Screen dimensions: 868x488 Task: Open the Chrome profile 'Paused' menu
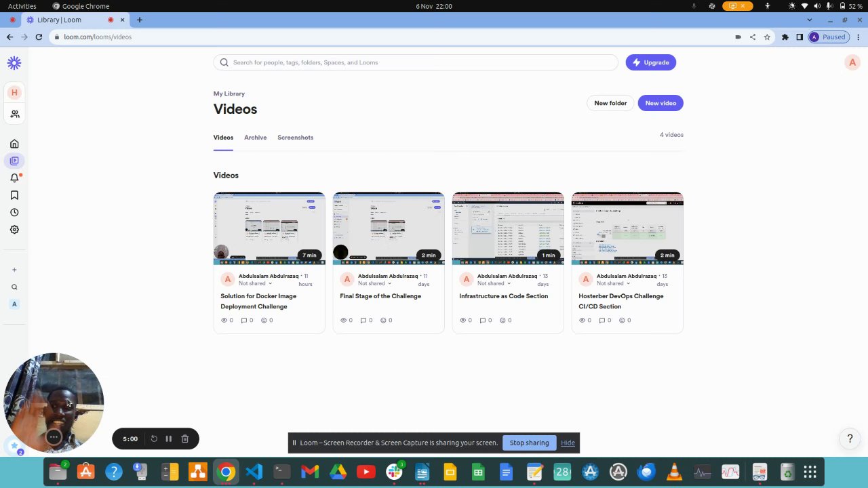828,37
